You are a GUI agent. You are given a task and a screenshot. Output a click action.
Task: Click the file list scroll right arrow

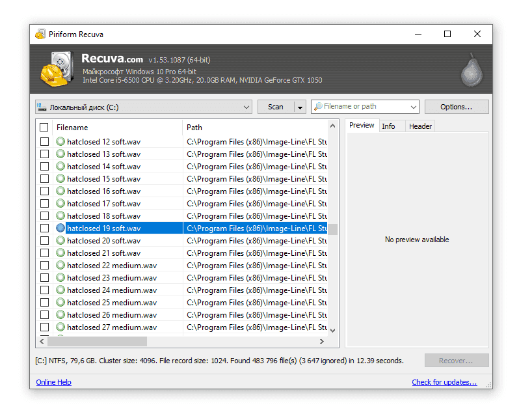(322, 341)
